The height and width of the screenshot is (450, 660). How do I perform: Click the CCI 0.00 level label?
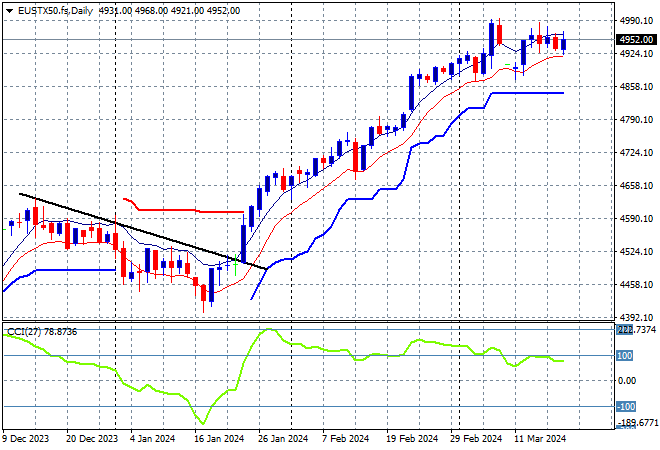pos(628,381)
